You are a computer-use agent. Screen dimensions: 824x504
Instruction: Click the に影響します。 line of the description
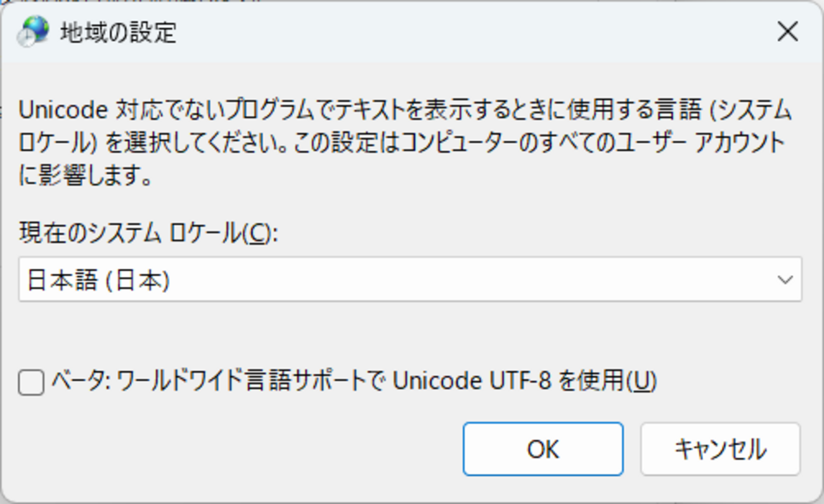point(87,176)
